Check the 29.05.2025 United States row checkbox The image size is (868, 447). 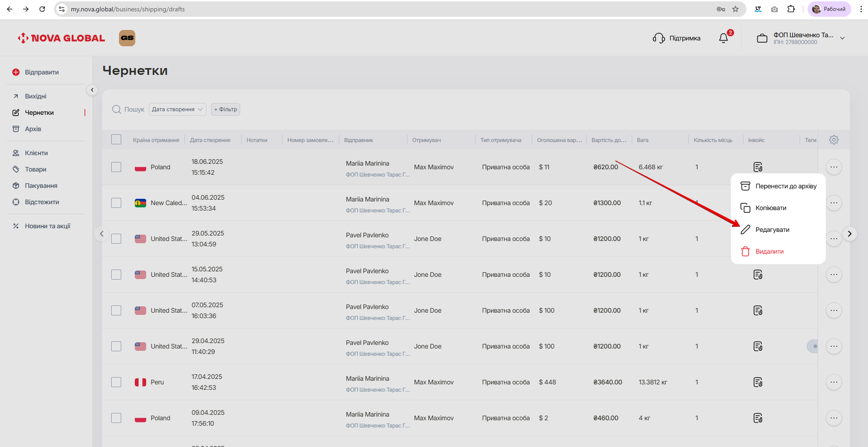tap(116, 239)
